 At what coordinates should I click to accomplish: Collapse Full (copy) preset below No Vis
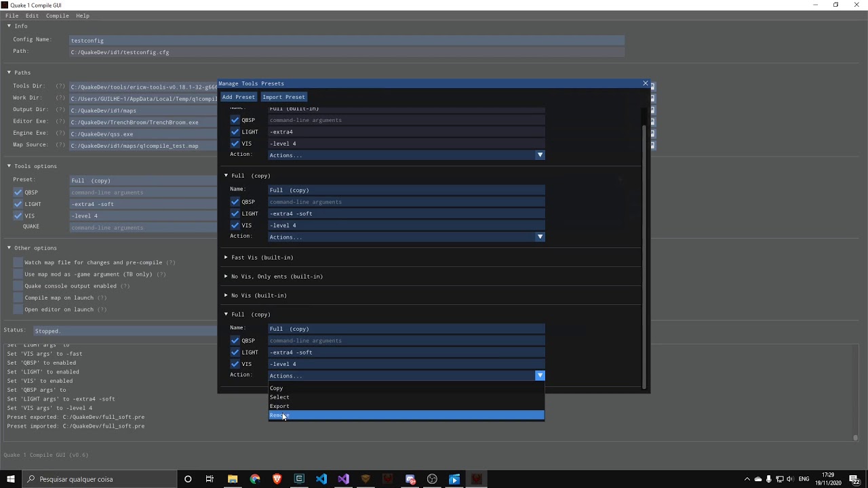click(x=226, y=314)
